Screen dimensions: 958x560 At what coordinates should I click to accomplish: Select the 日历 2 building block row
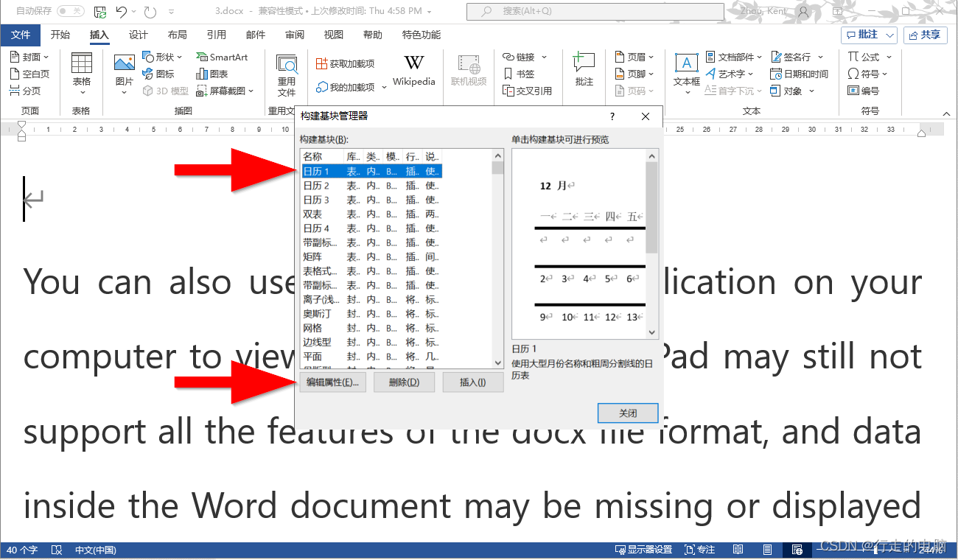click(371, 186)
